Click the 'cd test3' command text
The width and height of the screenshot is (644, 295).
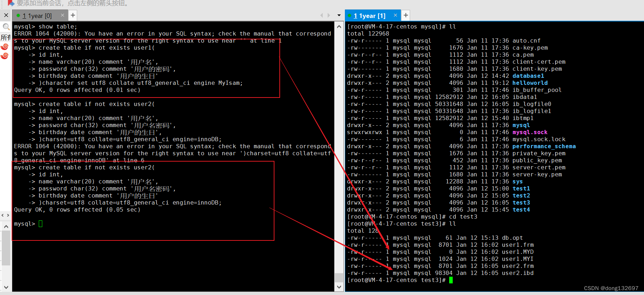tap(463, 217)
